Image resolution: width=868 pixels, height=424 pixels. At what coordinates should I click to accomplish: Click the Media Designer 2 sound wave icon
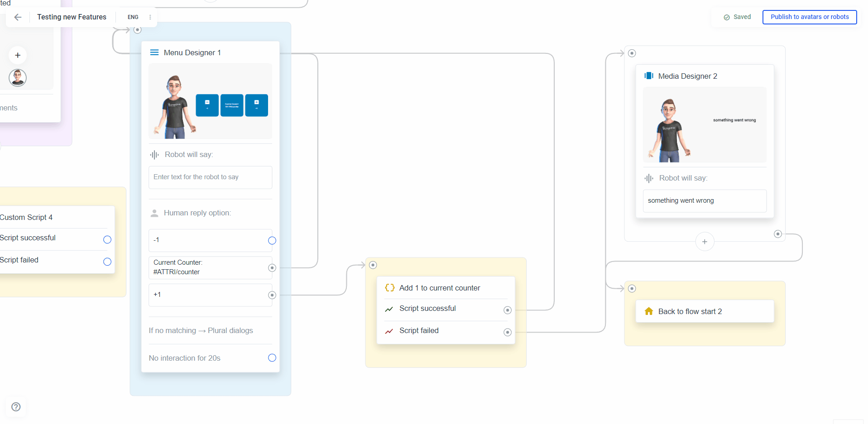[x=649, y=178]
